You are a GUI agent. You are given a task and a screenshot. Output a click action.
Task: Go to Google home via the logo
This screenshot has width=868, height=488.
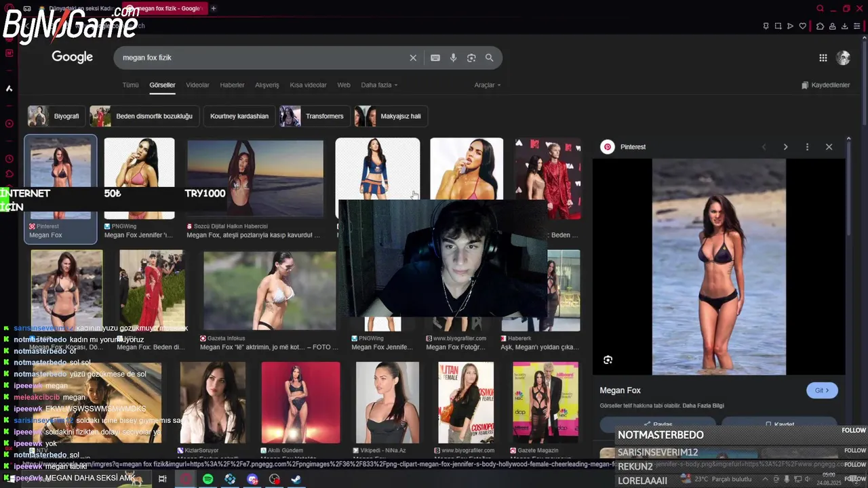[72, 57]
